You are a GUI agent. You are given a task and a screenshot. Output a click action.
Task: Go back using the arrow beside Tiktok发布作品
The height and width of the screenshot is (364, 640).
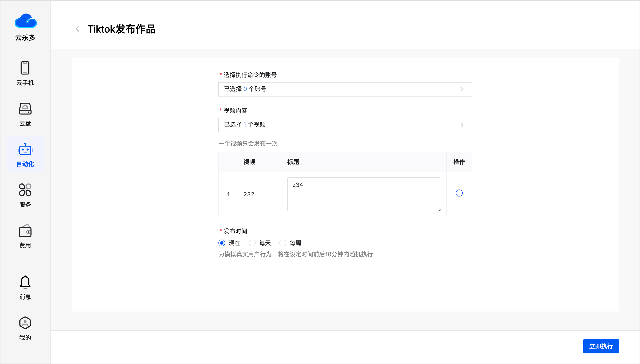(78, 29)
